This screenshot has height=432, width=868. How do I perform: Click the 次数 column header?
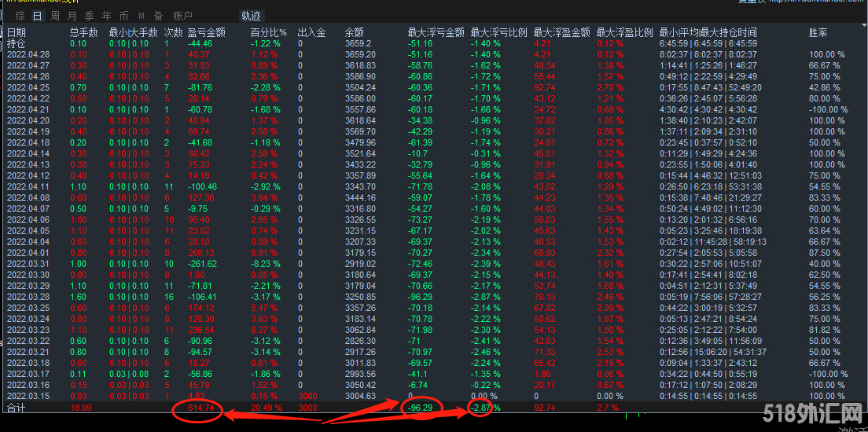(173, 33)
